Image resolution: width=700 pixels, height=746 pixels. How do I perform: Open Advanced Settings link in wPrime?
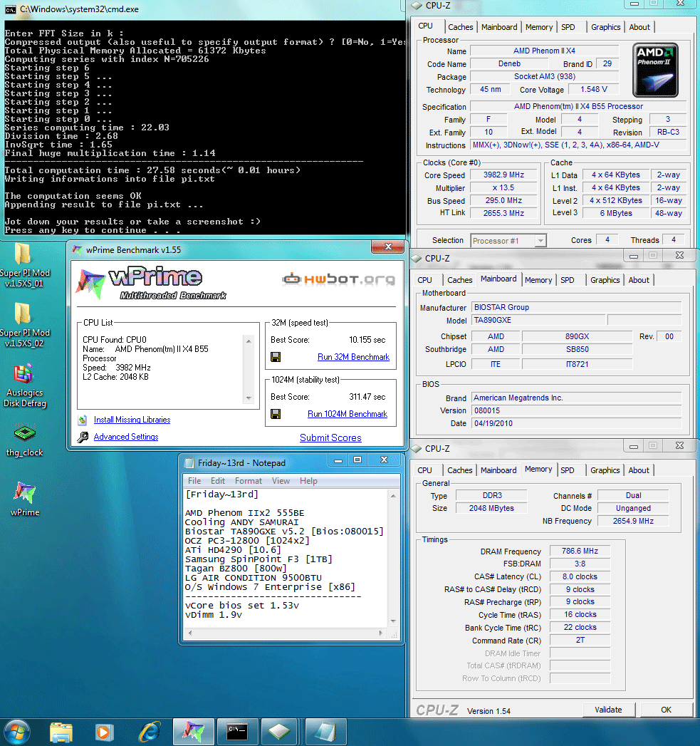click(x=126, y=437)
